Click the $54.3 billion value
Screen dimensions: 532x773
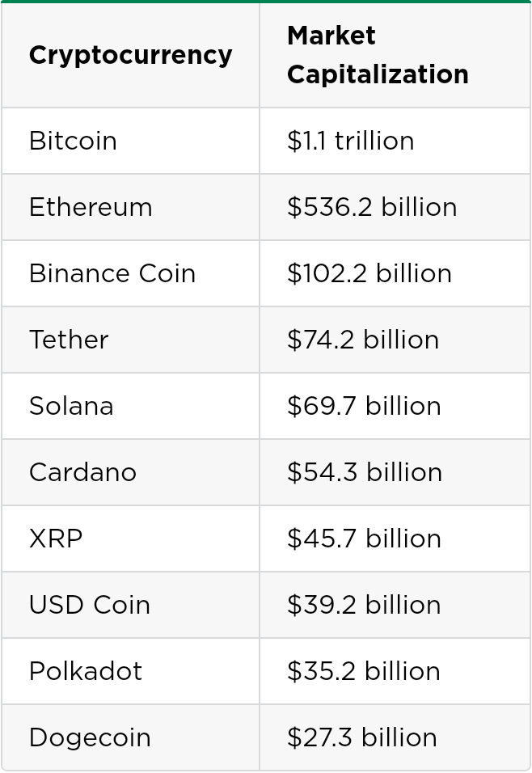[365, 473]
